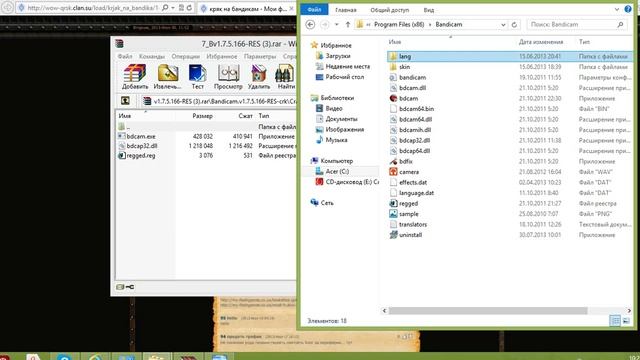Select the skin folder
The width and height of the screenshot is (640, 360).
(404, 67)
